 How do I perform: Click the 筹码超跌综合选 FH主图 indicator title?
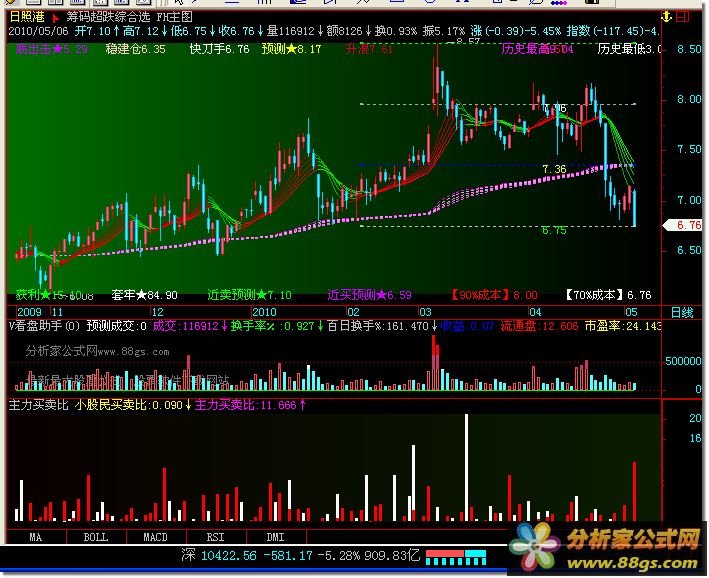coord(130,17)
